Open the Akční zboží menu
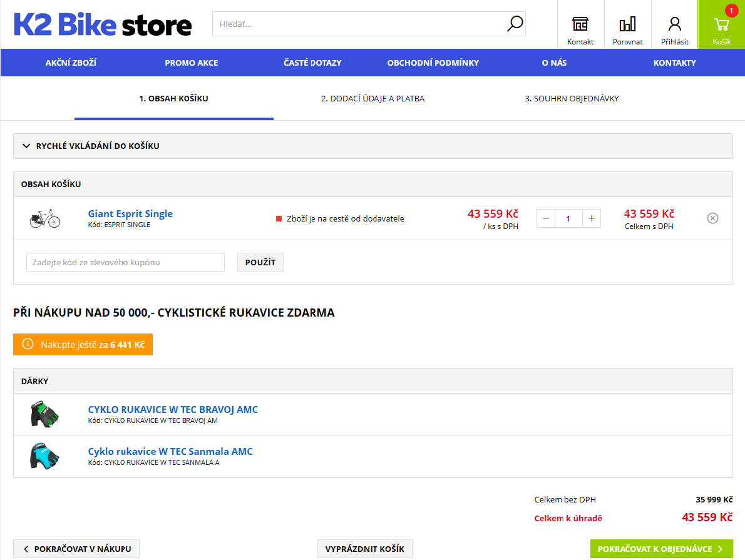This screenshot has width=745, height=560. [x=71, y=63]
